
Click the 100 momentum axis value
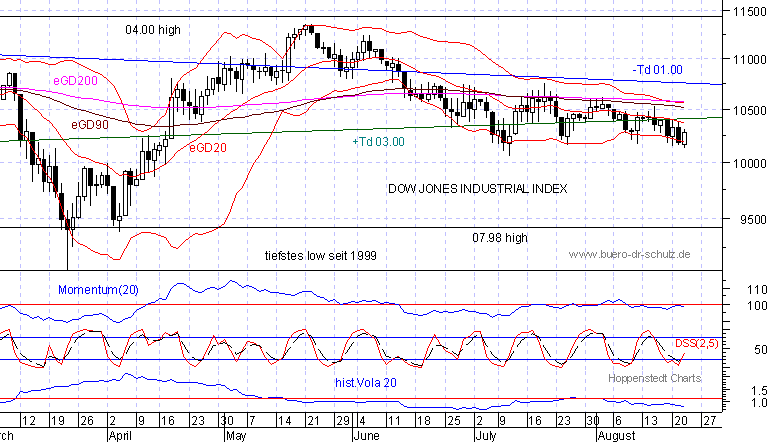(757, 305)
